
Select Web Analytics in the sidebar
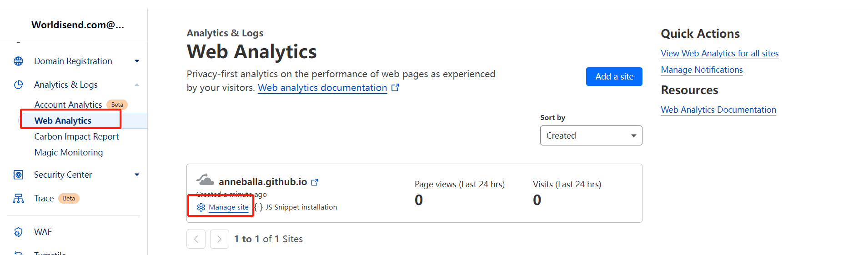pyautogui.click(x=63, y=120)
